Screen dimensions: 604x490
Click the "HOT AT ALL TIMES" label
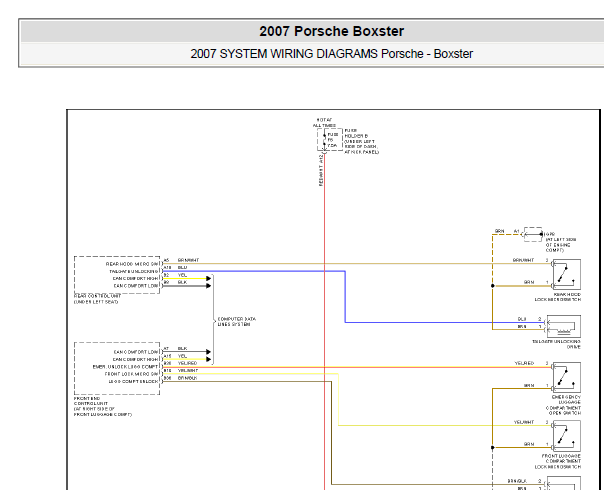[x=324, y=123]
